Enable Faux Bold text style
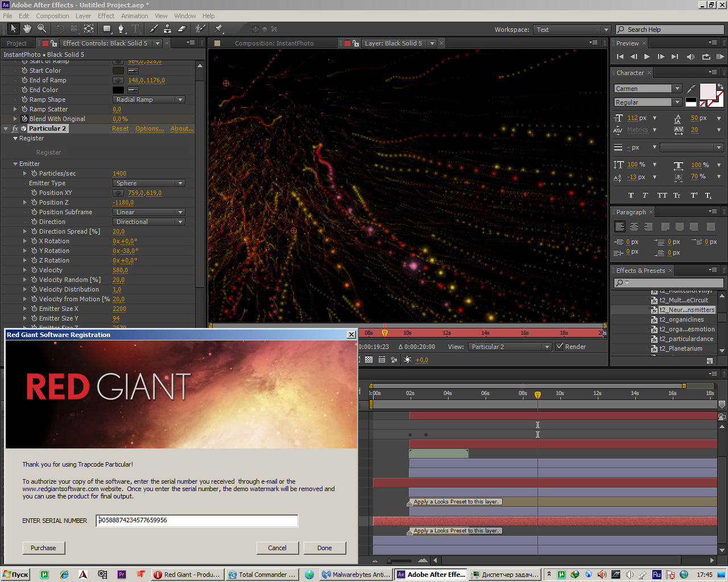 (x=631, y=196)
